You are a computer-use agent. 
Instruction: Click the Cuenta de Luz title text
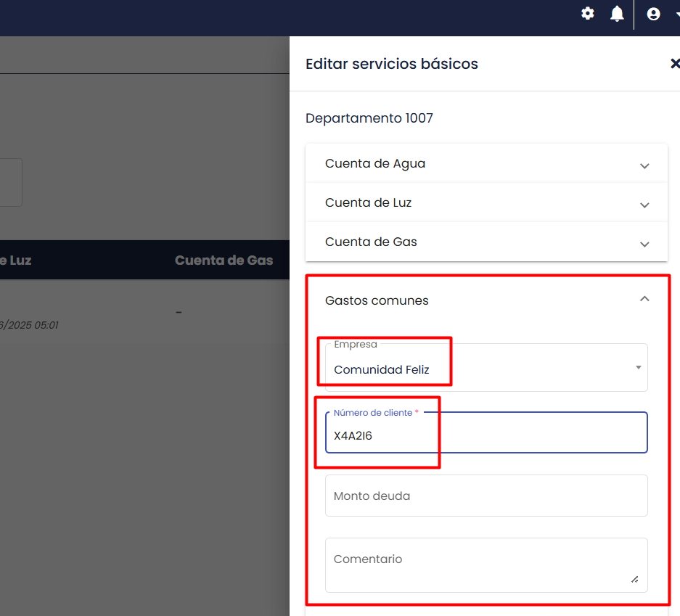[x=368, y=202]
